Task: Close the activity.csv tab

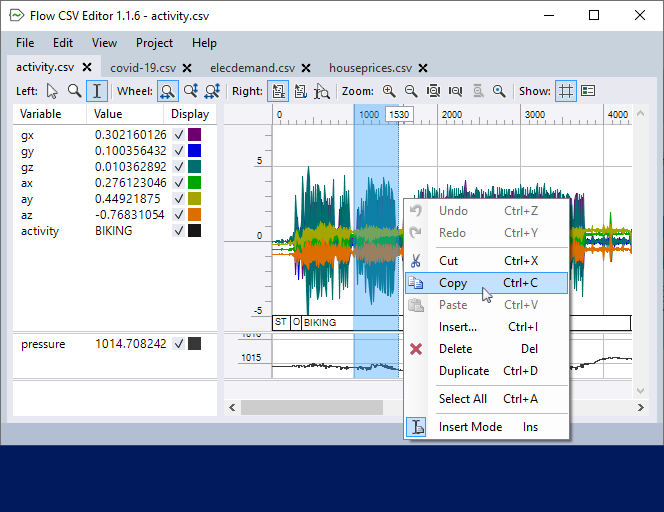Action: click(x=87, y=67)
